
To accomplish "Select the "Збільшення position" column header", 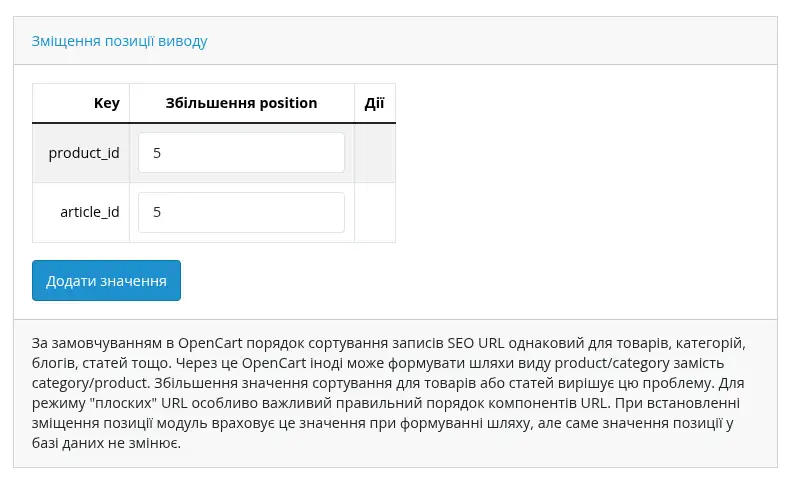I will click(241, 103).
